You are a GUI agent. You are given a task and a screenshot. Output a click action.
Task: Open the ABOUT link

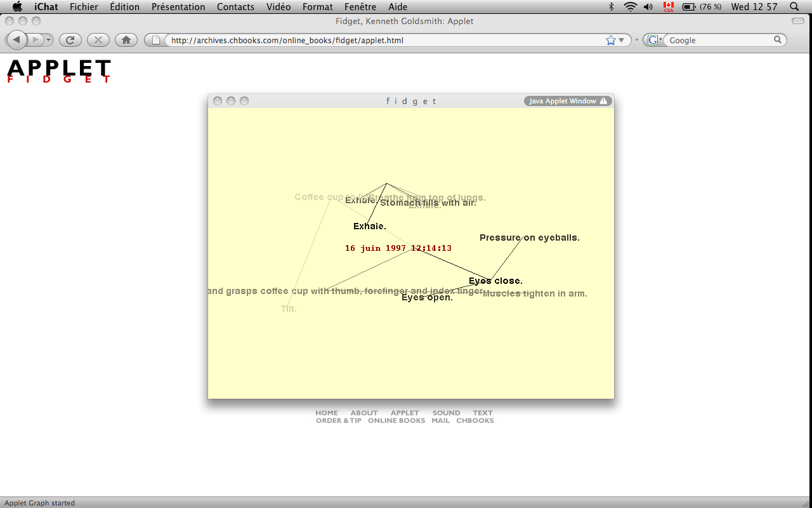[364, 413]
